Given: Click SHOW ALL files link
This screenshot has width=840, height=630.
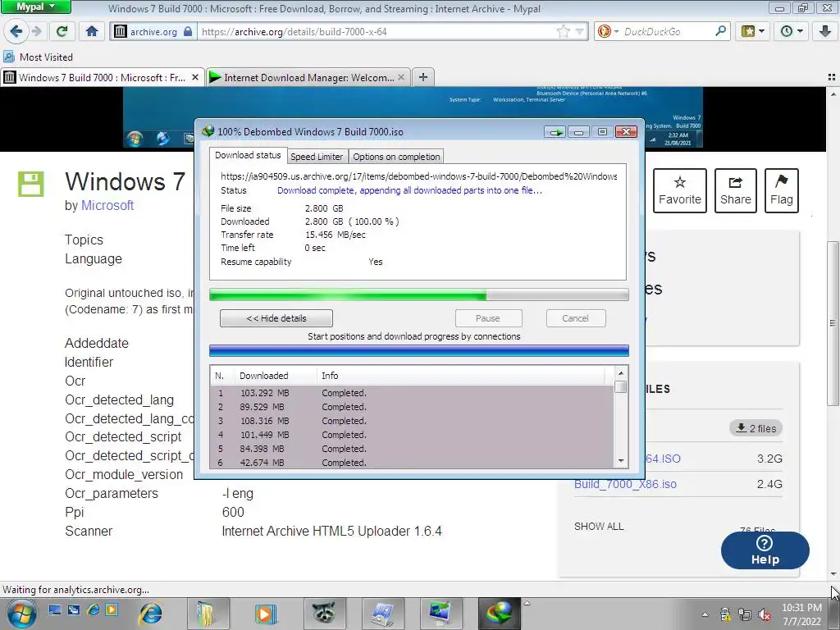Looking at the screenshot, I should pyautogui.click(x=599, y=527).
